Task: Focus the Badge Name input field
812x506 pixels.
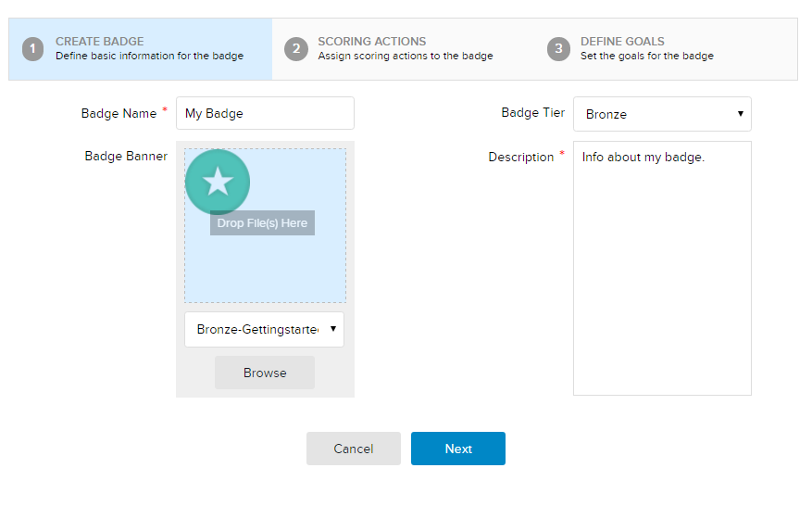Action: point(265,113)
